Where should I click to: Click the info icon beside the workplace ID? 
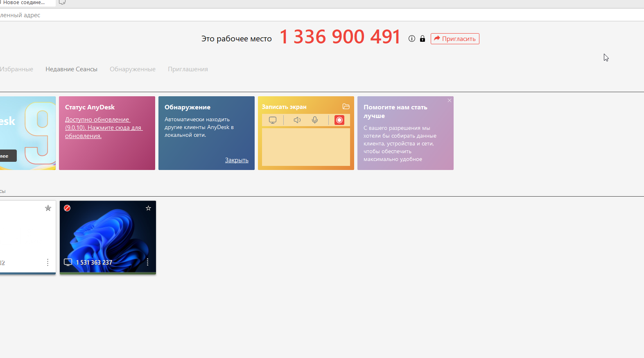pyautogui.click(x=412, y=39)
